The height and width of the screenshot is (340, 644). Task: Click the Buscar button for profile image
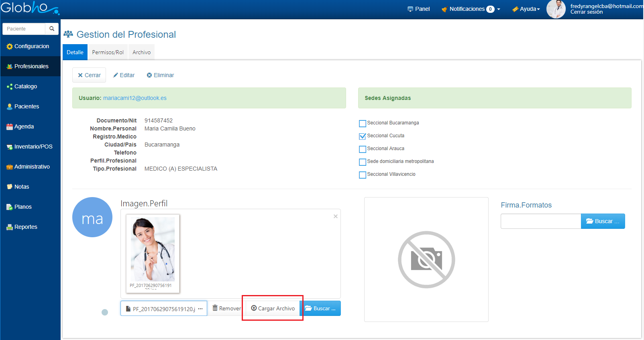tap(320, 309)
